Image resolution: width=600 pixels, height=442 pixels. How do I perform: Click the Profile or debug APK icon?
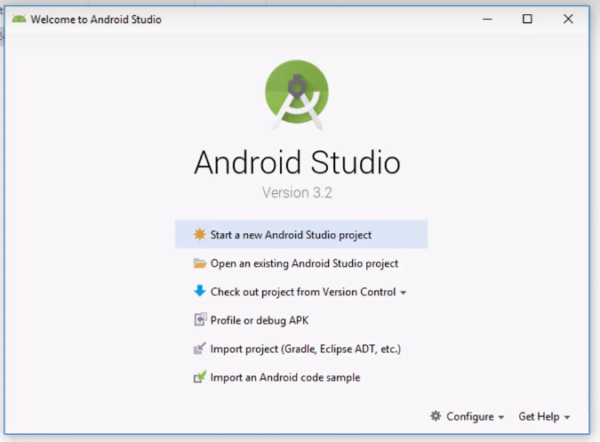click(200, 321)
